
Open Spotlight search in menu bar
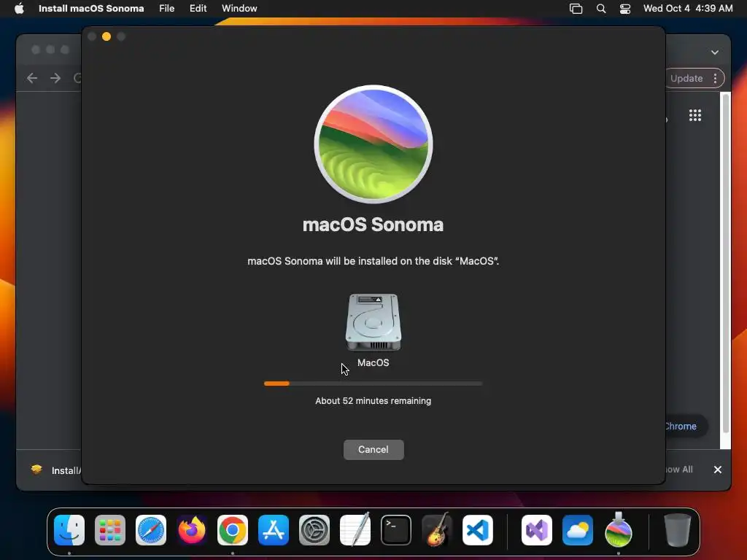(x=601, y=9)
